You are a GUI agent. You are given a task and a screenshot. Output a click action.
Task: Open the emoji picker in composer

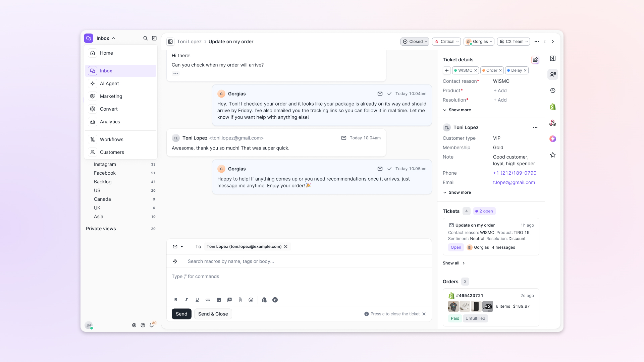[251, 300]
